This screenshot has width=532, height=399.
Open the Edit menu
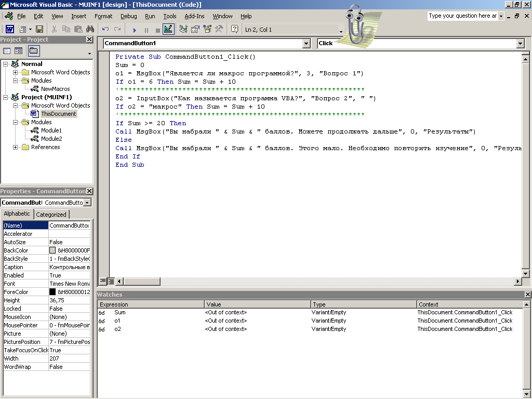[38, 16]
